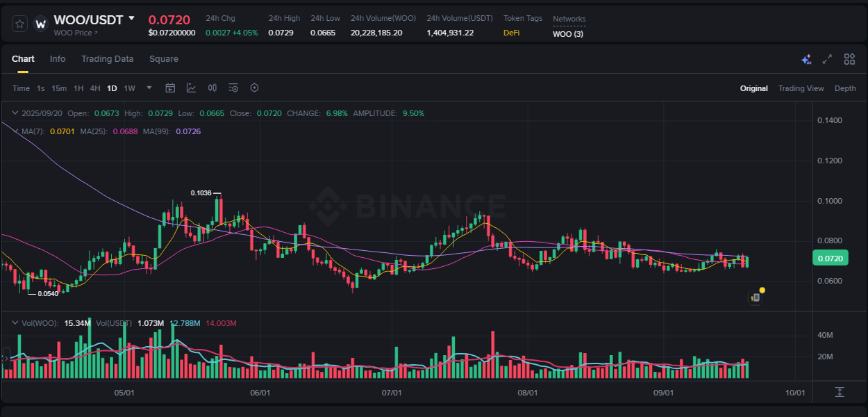
Task: Collapse the volume indicator panel
Action: (15, 322)
